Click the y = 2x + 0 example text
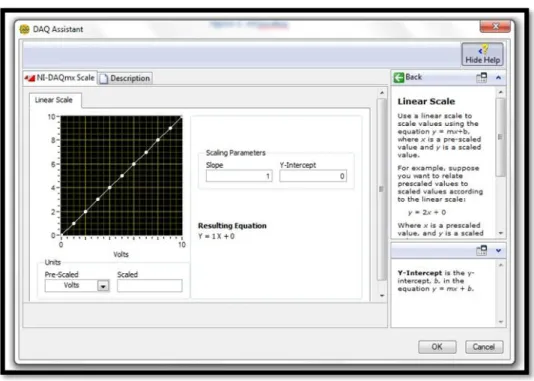This screenshot has width=534, height=381. point(427,212)
